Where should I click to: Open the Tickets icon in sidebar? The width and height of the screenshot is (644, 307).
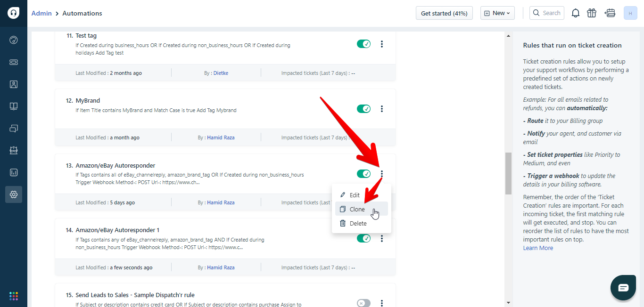pos(14,62)
